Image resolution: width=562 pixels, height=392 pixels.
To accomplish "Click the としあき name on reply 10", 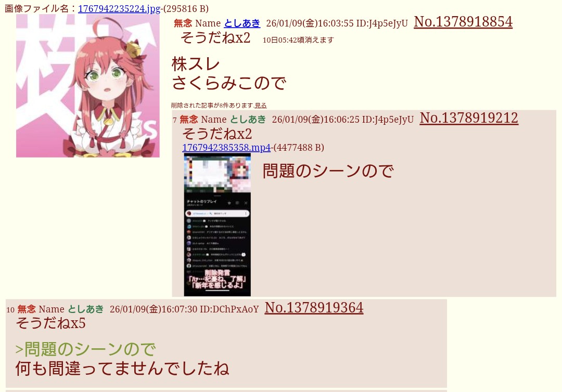I will (86, 309).
